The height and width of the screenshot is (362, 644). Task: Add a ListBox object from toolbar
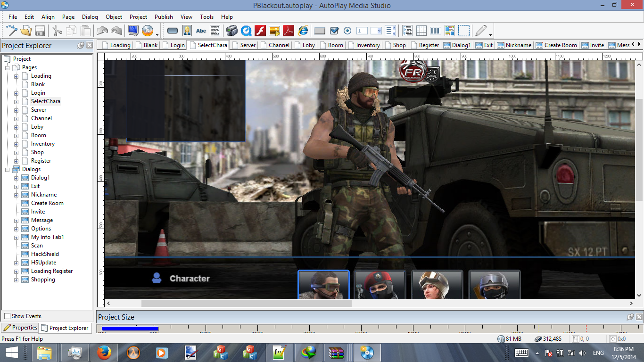coord(390,31)
